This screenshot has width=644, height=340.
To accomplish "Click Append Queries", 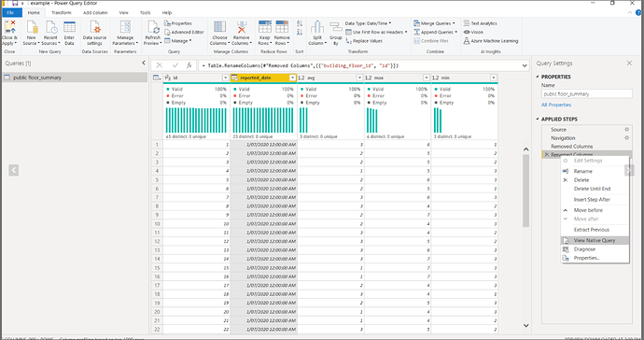I will click(435, 32).
